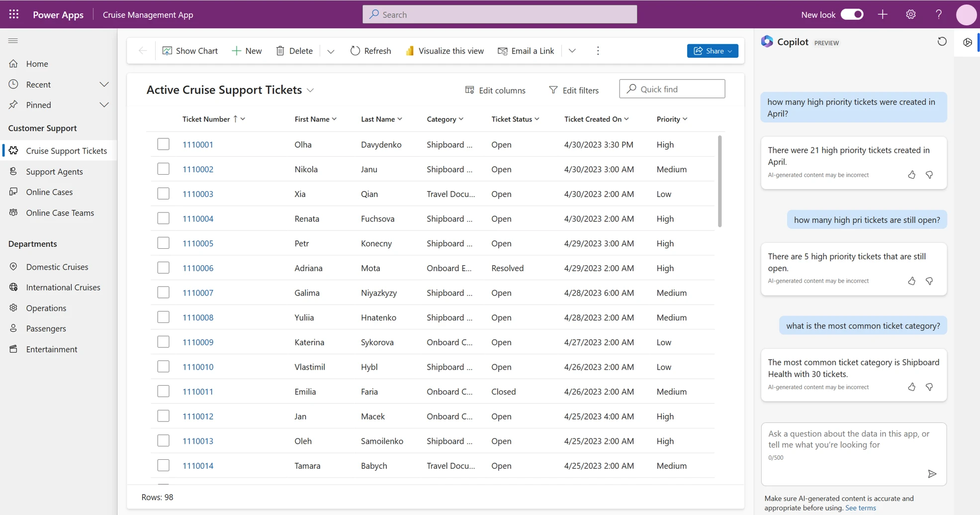Click the Refresh icon on the toolbar
Viewport: 980px width, 515px height.
click(x=355, y=50)
